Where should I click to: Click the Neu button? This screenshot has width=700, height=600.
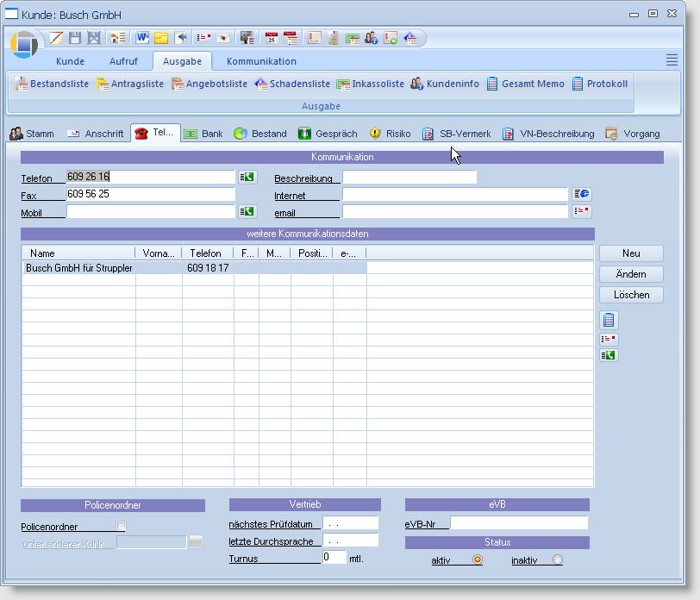[631, 253]
